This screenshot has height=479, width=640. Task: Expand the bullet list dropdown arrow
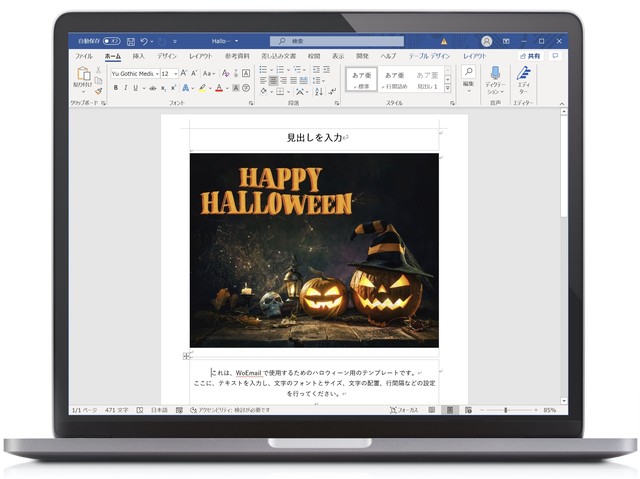tap(271, 70)
